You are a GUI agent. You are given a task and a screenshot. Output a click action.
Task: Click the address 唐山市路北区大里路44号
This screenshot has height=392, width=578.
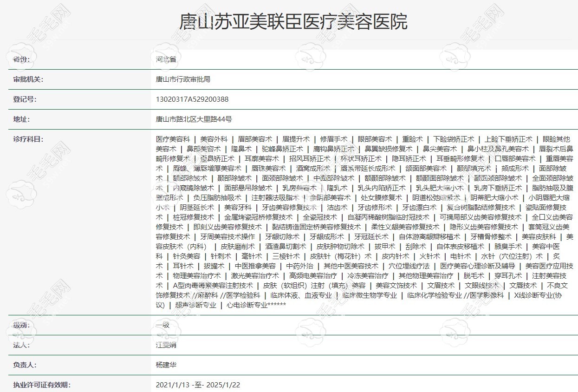tap(194, 119)
